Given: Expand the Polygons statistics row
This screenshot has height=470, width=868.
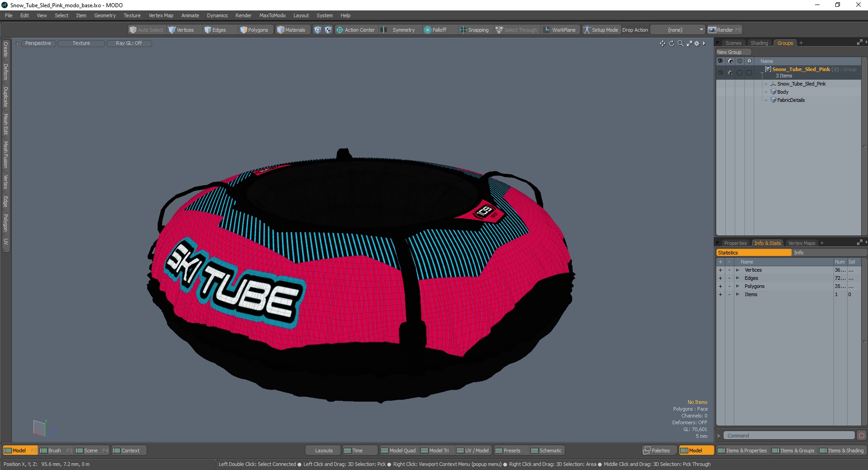Looking at the screenshot, I should click(738, 287).
